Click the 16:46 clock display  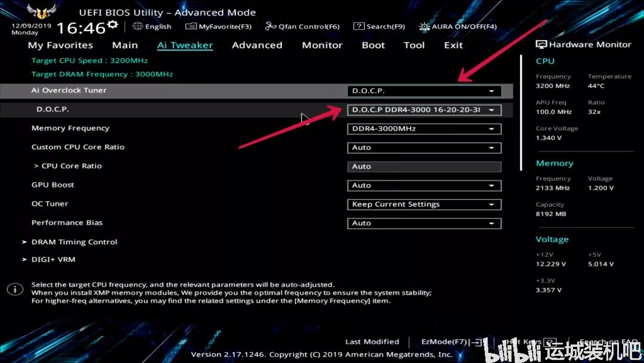tap(81, 28)
